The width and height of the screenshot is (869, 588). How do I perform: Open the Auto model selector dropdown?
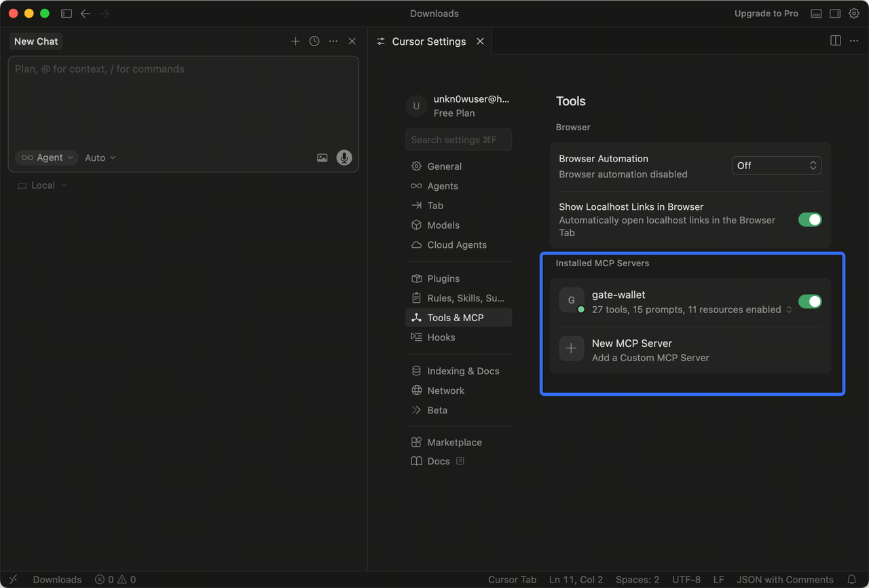(100, 158)
